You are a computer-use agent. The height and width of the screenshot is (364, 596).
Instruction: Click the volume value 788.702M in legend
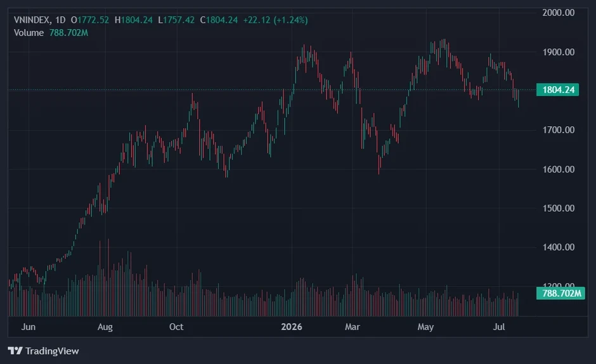(69, 33)
